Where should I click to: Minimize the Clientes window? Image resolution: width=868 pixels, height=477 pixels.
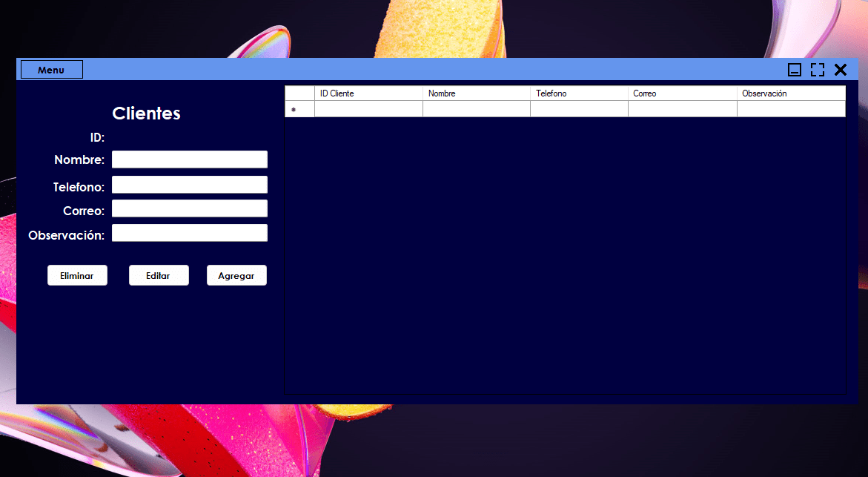pyautogui.click(x=795, y=70)
